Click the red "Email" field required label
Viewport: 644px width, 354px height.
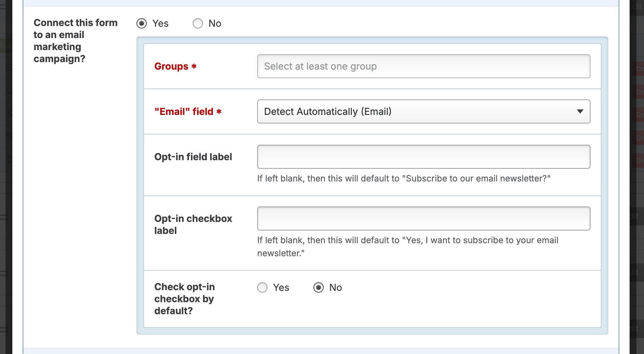(x=188, y=111)
